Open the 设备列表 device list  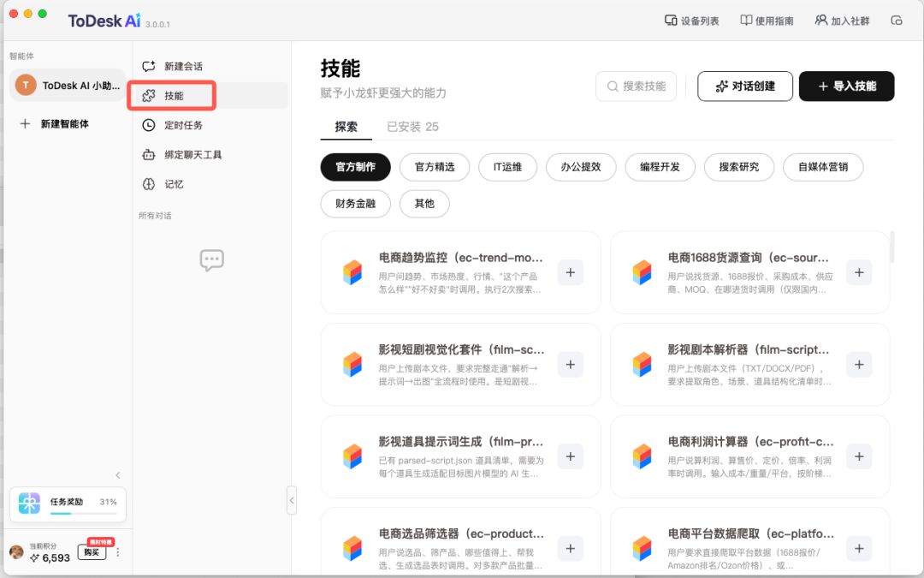[x=692, y=21]
